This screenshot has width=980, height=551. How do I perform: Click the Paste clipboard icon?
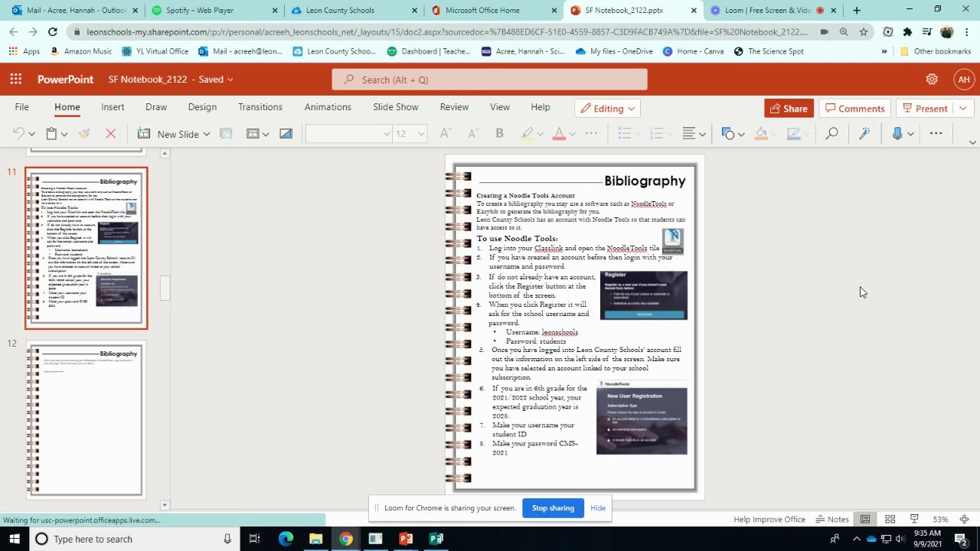[x=51, y=134]
